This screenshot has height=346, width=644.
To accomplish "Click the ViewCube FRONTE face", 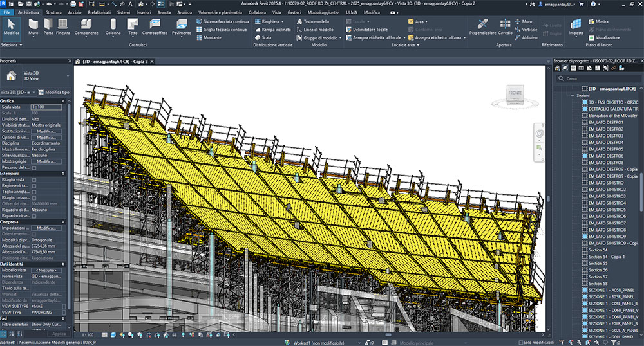I will (x=515, y=93).
